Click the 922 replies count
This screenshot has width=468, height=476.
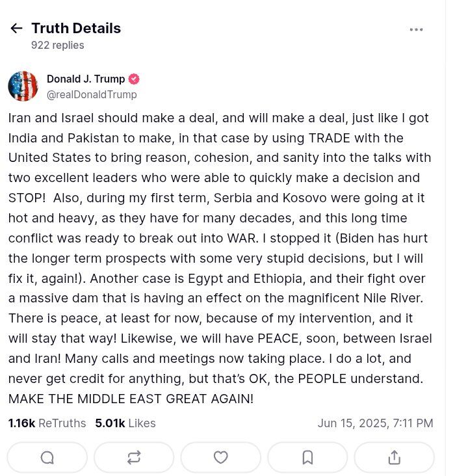58,46
